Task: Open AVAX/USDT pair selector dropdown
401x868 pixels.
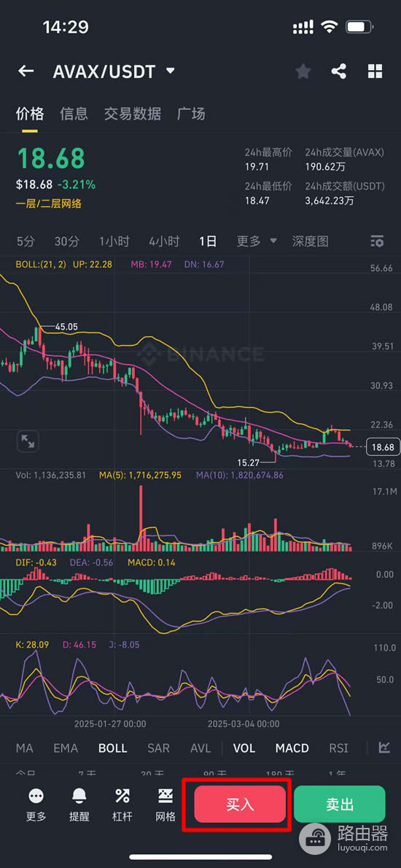Action: (x=114, y=71)
